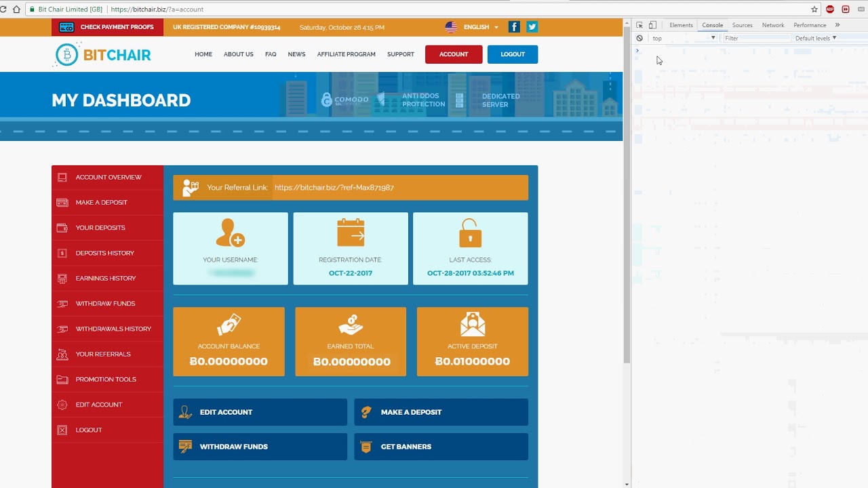
Task: Click the browser Home button icon
Action: tap(17, 9)
